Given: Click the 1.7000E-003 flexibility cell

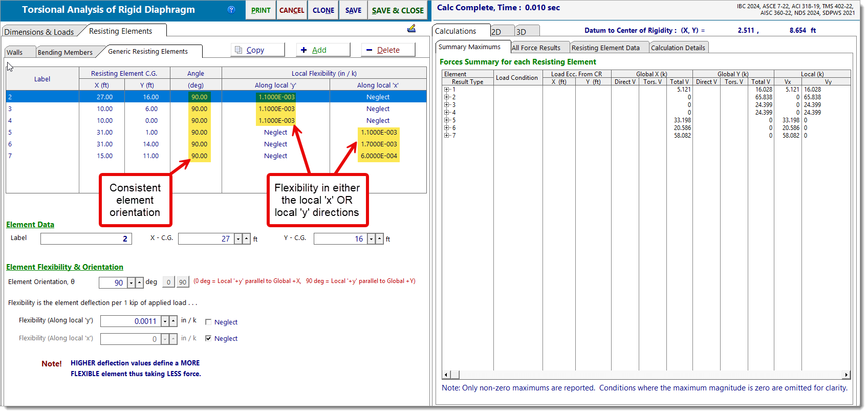Looking at the screenshot, I should pyautogui.click(x=379, y=144).
